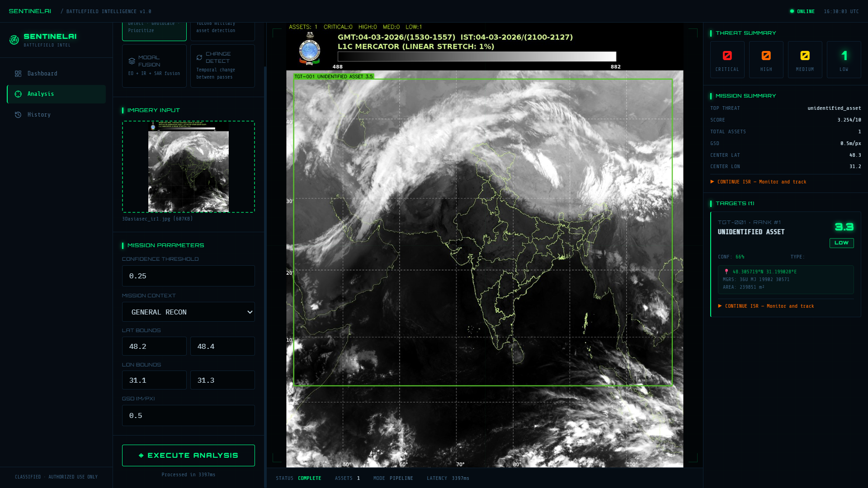Click the orange arrow in target card
This screenshot has width=868, height=488.
pyautogui.click(x=720, y=306)
